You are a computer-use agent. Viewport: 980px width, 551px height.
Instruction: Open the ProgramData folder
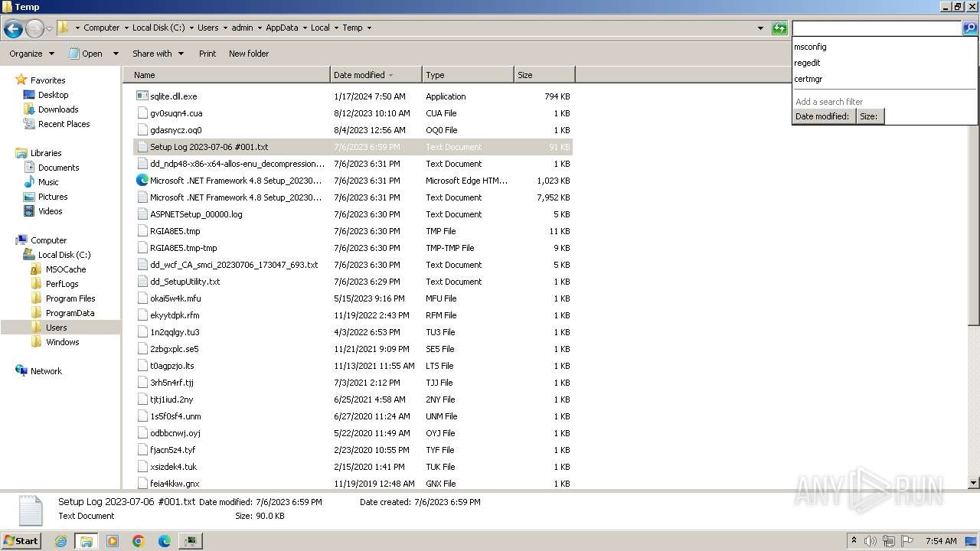point(70,313)
